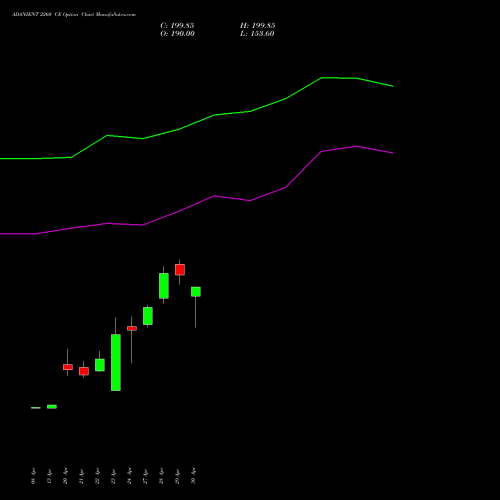Click the green candle for 30 Apr
This screenshot has height=500, width=500.
tap(196, 292)
